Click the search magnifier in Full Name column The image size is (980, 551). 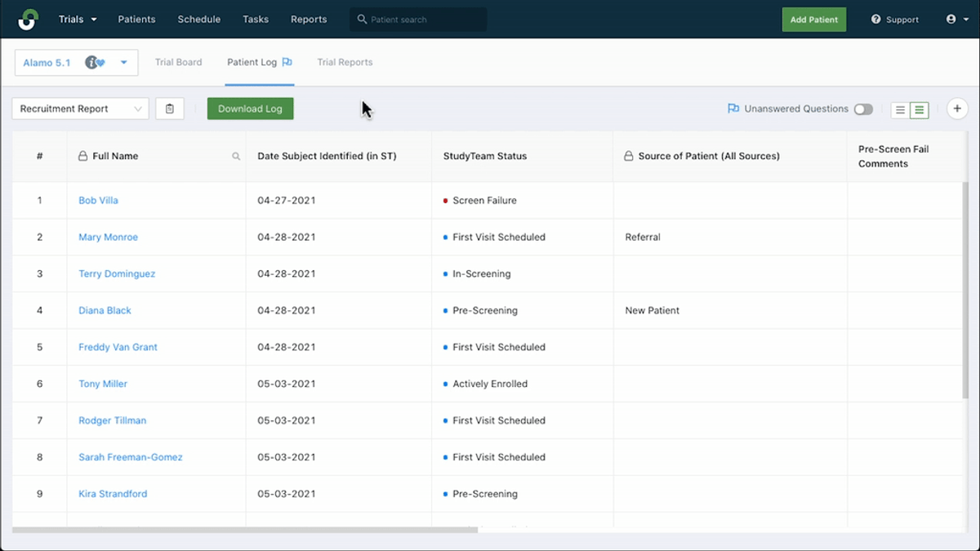click(236, 156)
